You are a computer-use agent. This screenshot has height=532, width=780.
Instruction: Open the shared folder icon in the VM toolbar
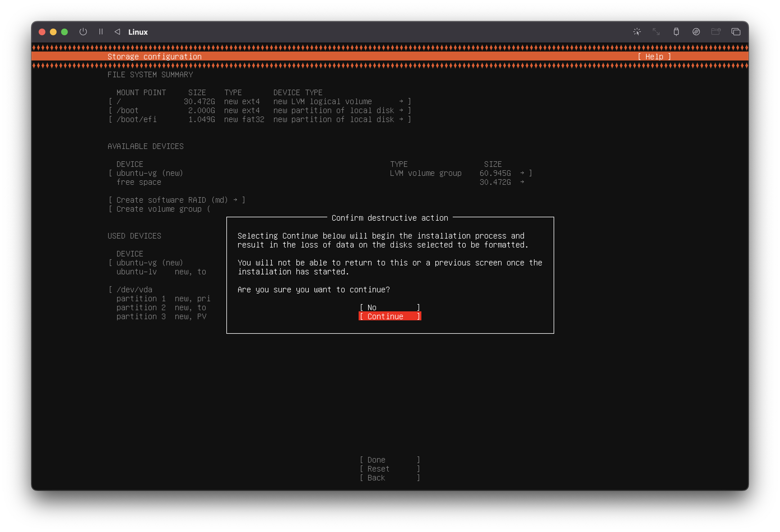pos(716,32)
